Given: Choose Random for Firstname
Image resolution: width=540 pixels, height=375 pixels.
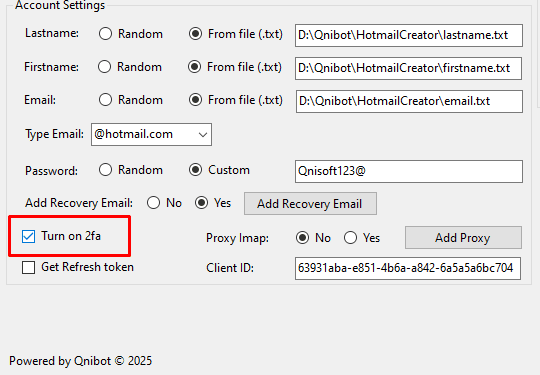Looking at the screenshot, I should [130, 67].
